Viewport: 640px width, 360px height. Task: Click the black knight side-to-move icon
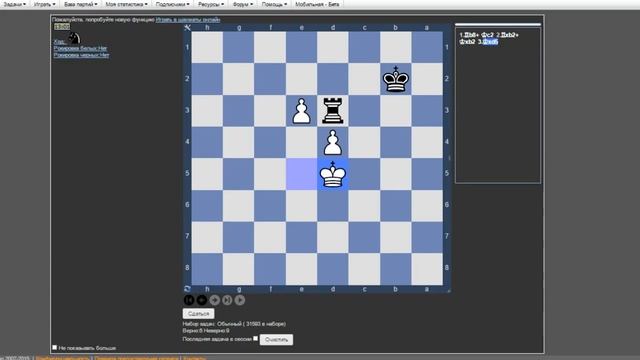coord(74,38)
